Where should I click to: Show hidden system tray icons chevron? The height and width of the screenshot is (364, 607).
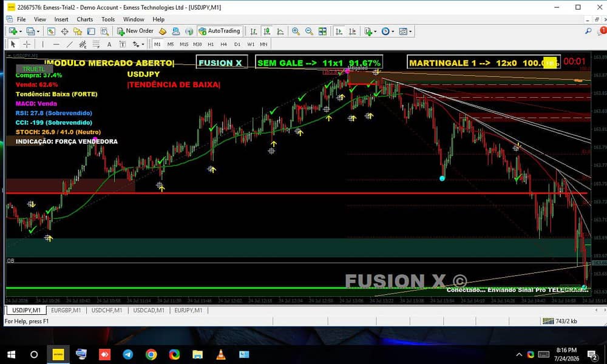tap(519, 354)
